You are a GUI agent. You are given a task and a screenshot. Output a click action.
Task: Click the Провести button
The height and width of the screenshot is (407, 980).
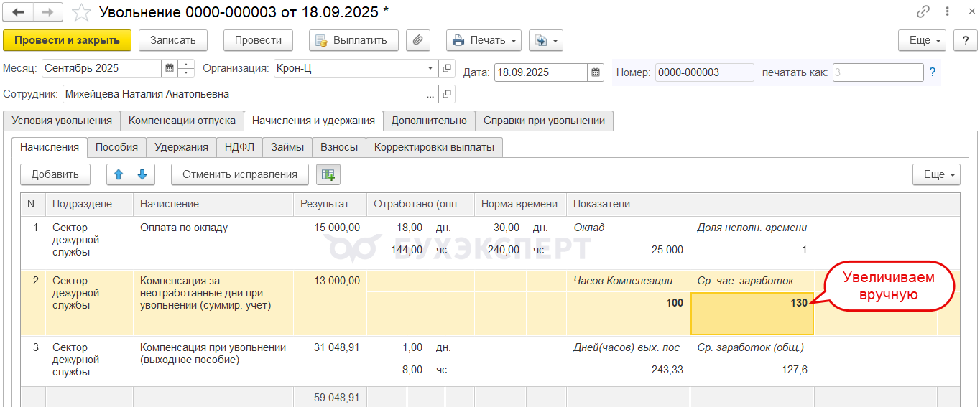point(259,40)
